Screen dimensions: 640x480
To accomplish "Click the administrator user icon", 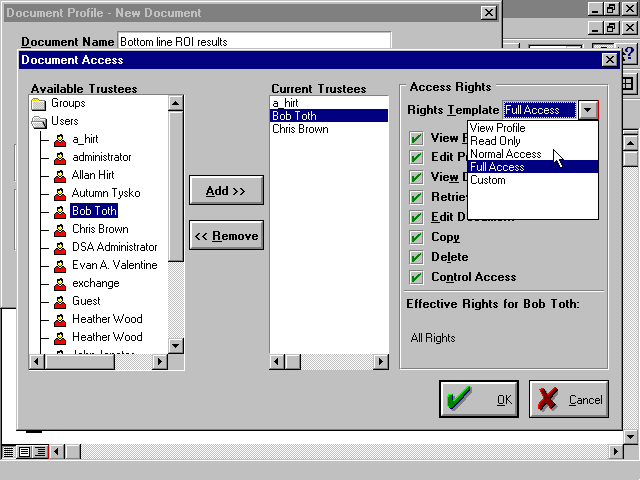I will (x=60, y=158).
